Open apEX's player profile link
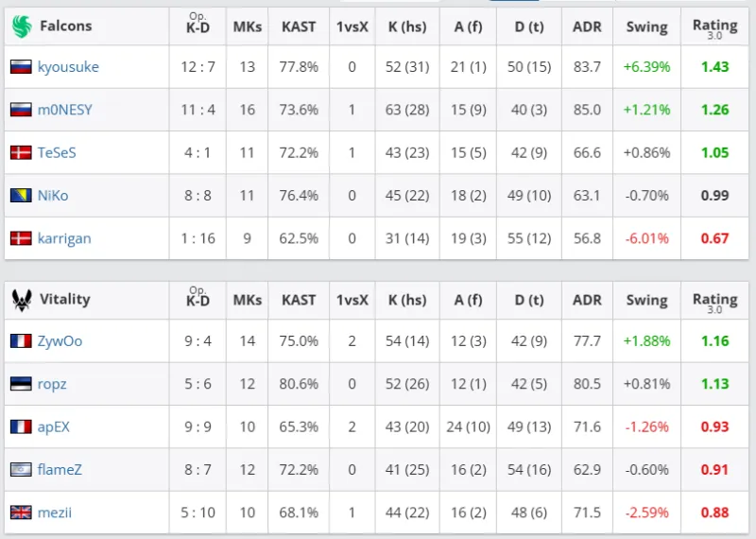Viewport: 756px width, 539px height. point(54,427)
